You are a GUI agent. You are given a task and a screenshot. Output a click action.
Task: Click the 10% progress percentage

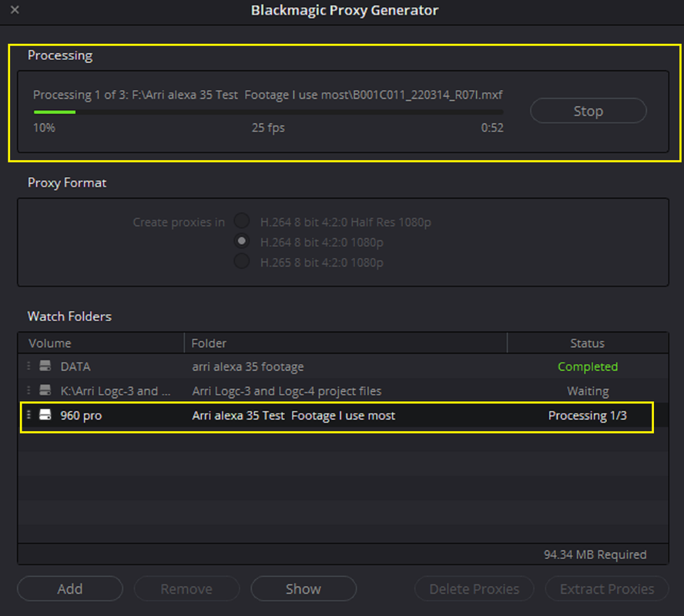coord(44,128)
